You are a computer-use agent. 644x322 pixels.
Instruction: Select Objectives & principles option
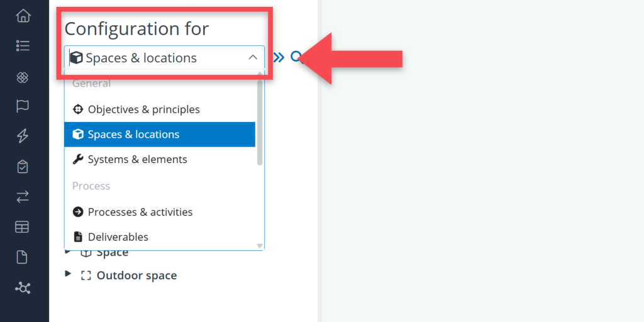pyautogui.click(x=143, y=109)
